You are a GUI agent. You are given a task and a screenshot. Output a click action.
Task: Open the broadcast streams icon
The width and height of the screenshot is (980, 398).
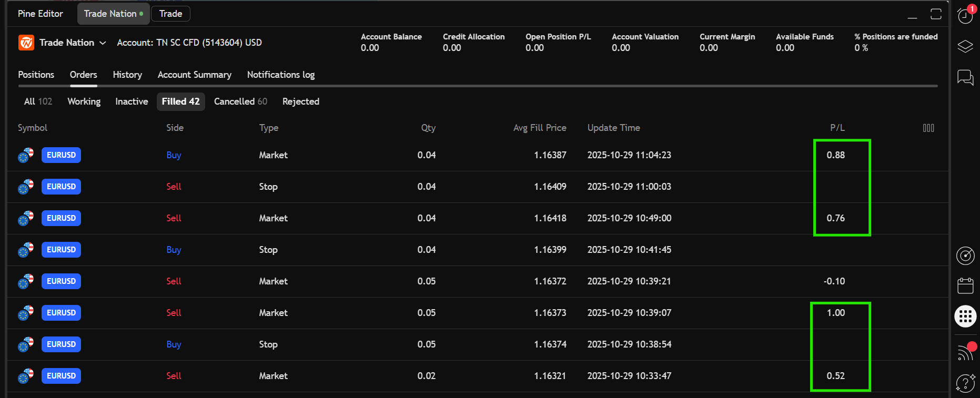click(965, 352)
